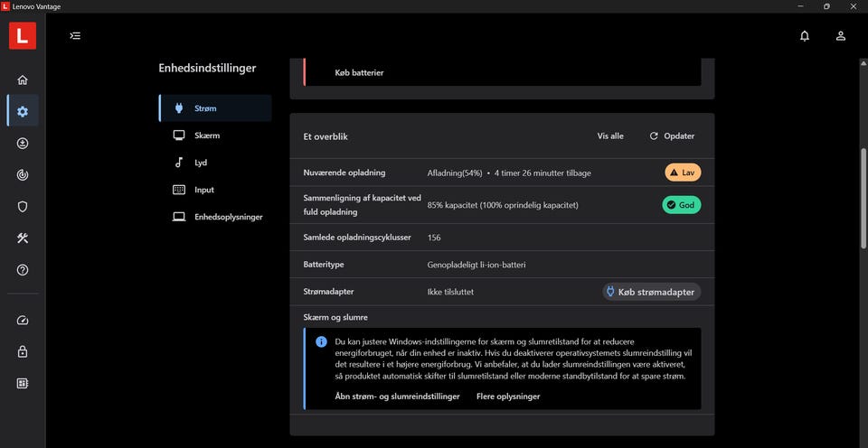Open the user account profile icon
Viewport: 868px width, 448px height.
(841, 36)
